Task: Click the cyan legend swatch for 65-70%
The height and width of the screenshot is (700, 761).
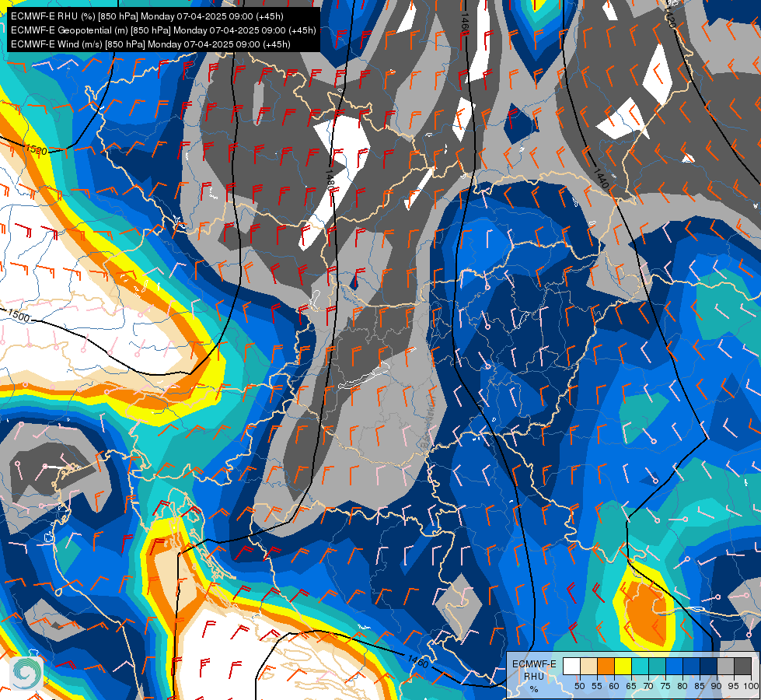Action: (641, 666)
